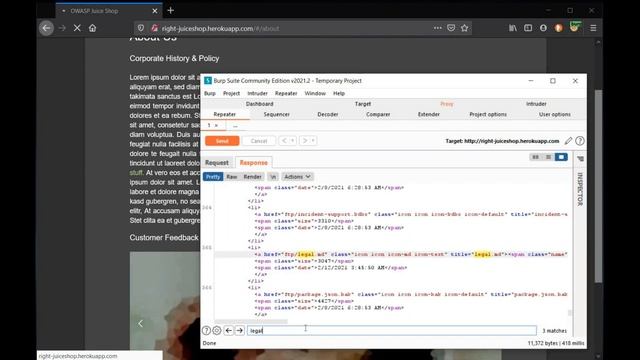Switch to the Extender tab

429,115
